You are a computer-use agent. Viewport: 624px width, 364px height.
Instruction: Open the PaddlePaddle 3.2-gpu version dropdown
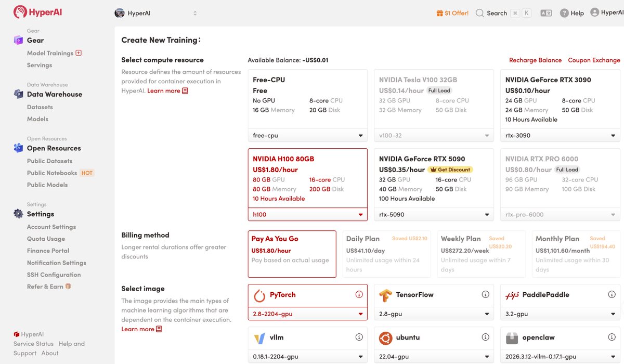561,314
